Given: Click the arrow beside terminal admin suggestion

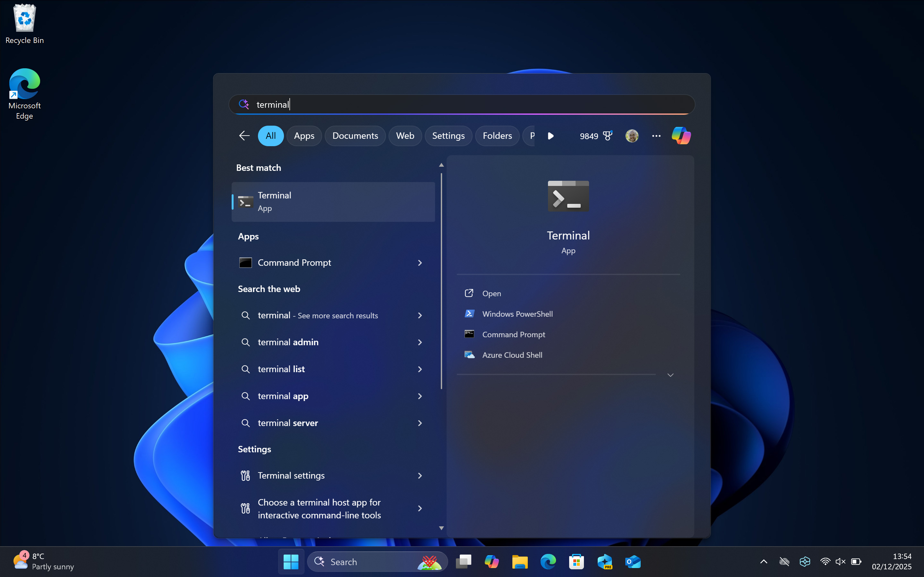Looking at the screenshot, I should pos(419,342).
